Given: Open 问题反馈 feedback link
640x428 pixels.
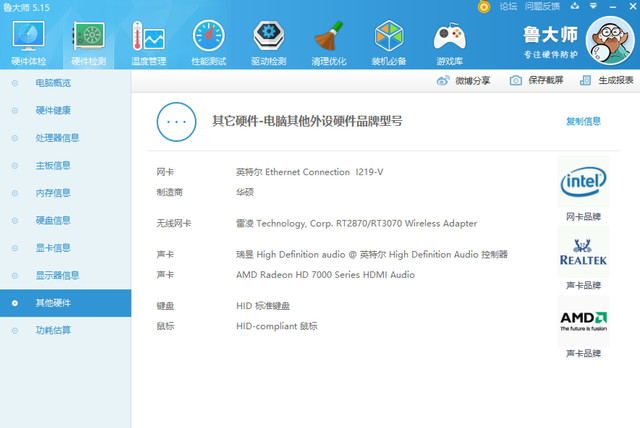Looking at the screenshot, I should pos(542,6).
